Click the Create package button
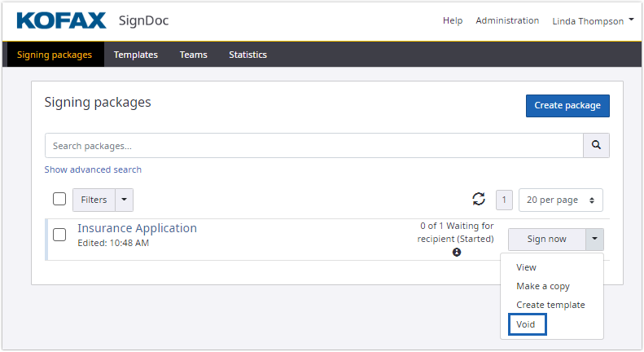Viewport: 644px width, 352px height. [567, 106]
